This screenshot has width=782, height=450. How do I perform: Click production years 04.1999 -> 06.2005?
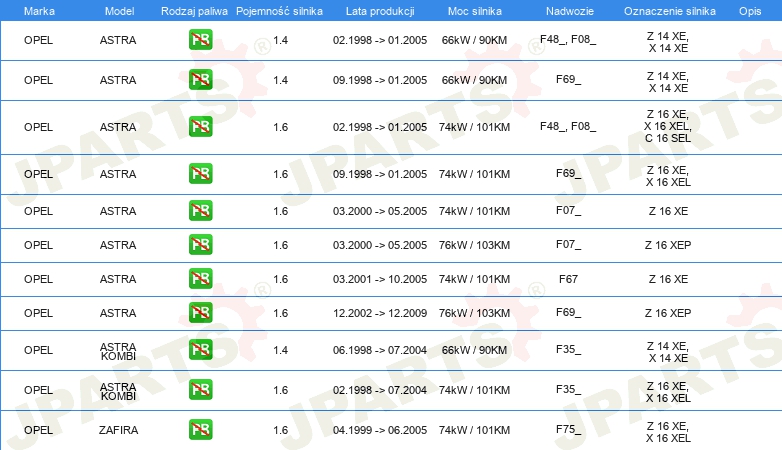pyautogui.click(x=380, y=430)
